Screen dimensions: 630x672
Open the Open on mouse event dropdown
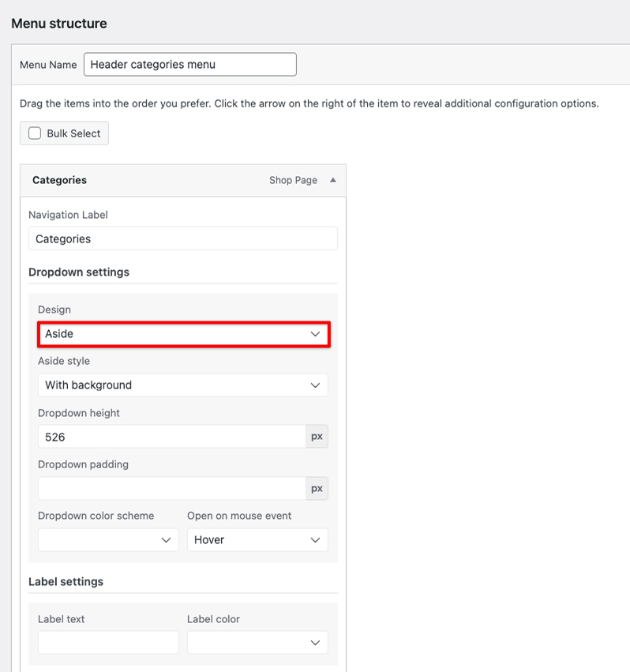(249, 540)
